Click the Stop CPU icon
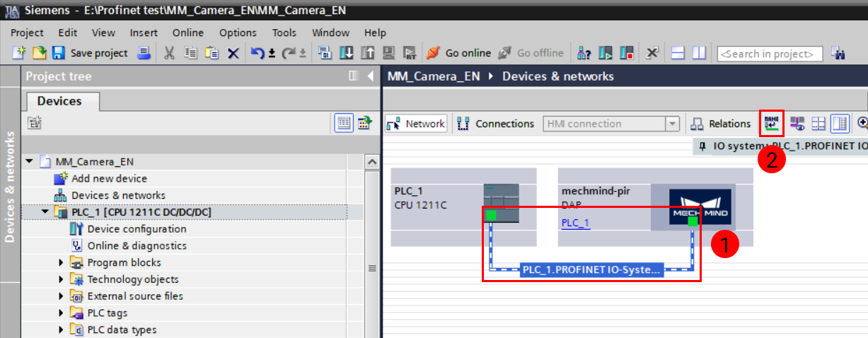Screen dimensions: 868x338 coord(626,53)
